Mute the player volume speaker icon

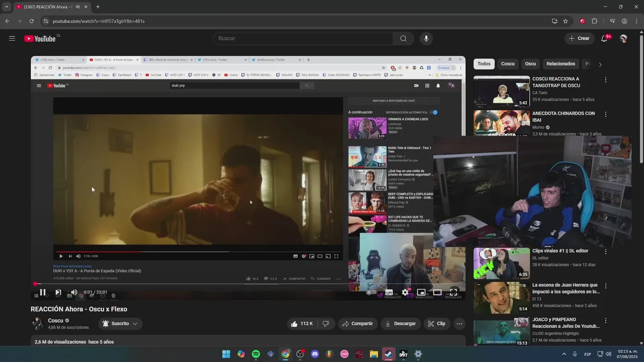74,292
